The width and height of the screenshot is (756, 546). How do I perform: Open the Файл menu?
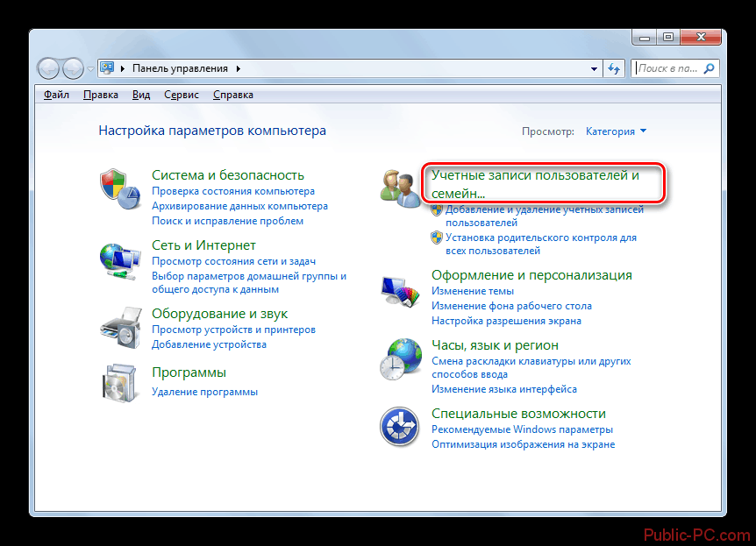pyautogui.click(x=56, y=95)
